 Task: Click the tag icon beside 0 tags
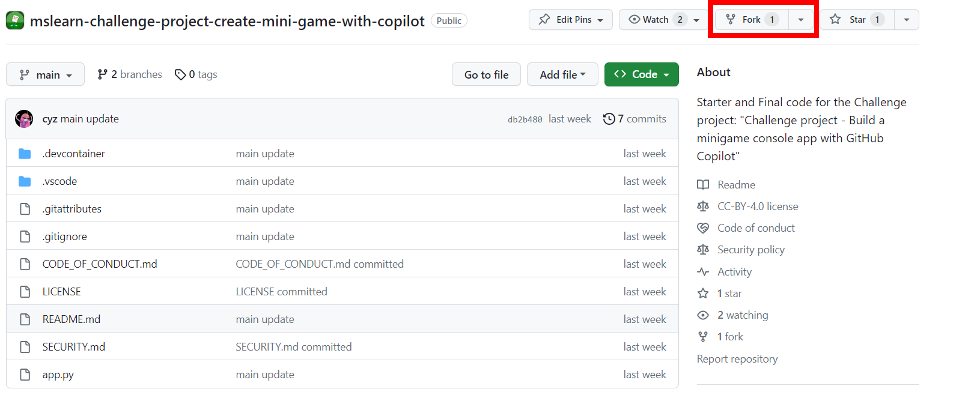tap(180, 75)
